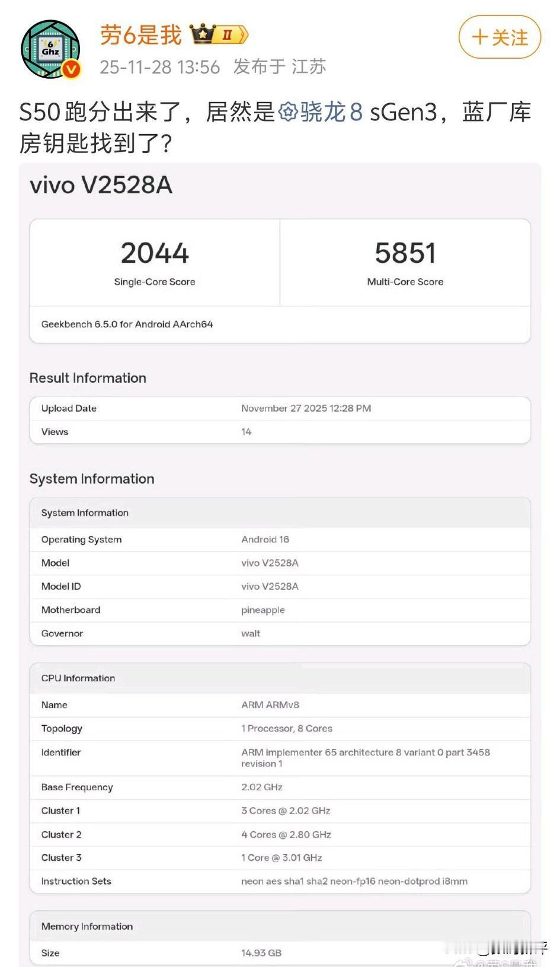Click the Views label
The width and height of the screenshot is (560, 967).
(x=55, y=432)
